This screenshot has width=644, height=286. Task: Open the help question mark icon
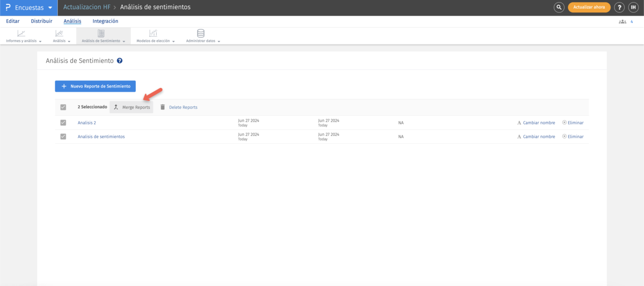(x=619, y=8)
